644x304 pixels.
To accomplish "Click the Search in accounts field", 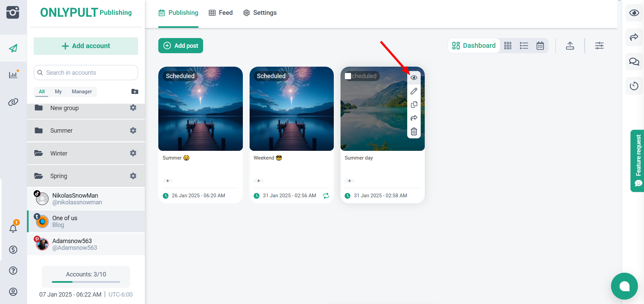I will (86, 73).
